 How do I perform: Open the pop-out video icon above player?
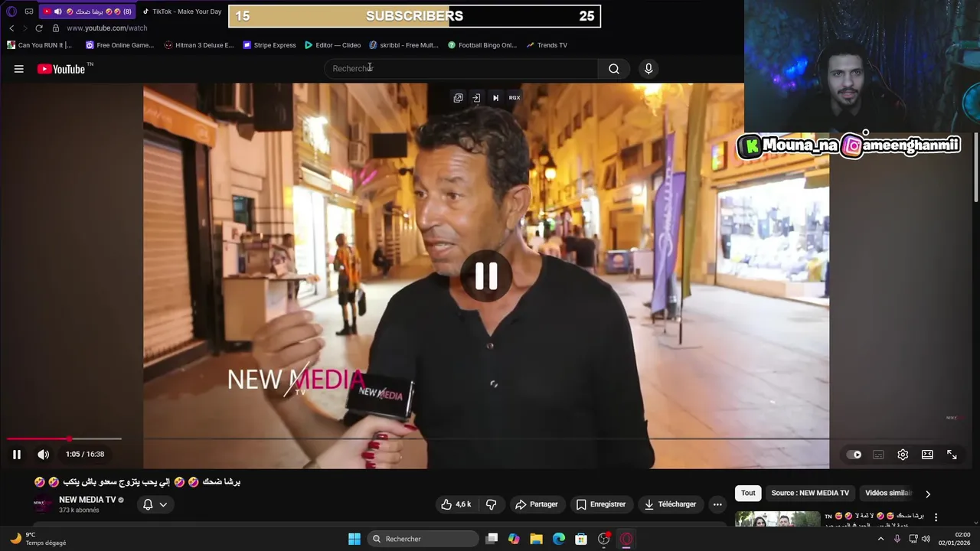coord(458,98)
